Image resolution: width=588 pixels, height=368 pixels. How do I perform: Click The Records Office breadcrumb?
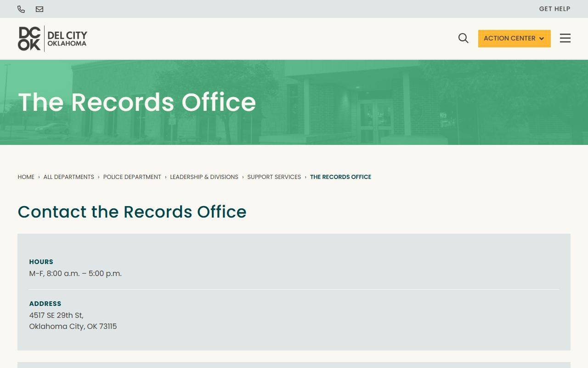[340, 177]
